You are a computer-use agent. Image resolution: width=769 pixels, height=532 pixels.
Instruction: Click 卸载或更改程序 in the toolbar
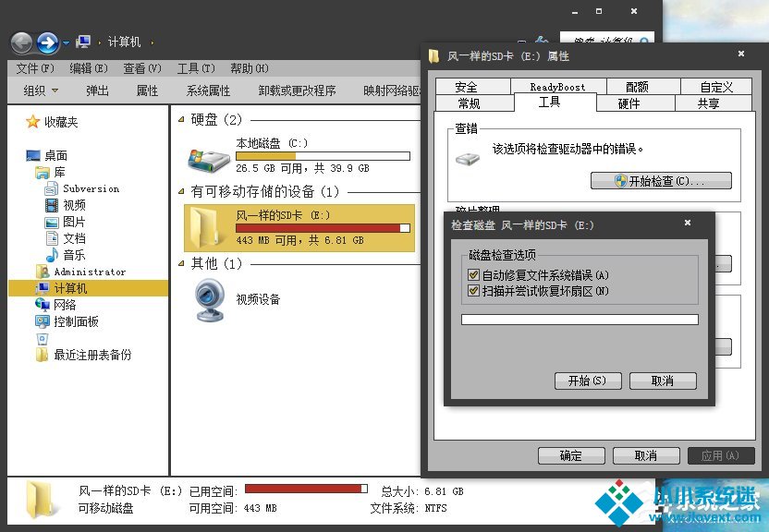[298, 91]
